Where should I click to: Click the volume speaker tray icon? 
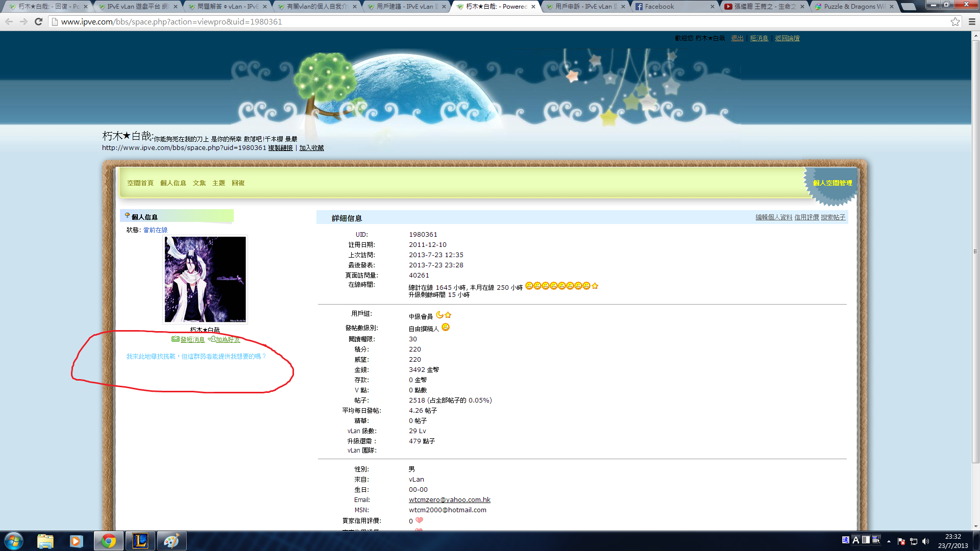[925, 541]
